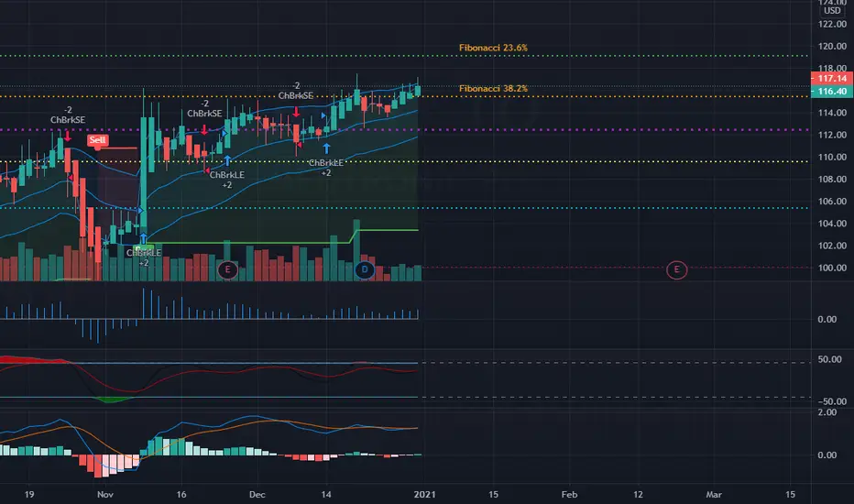This screenshot has height=504, width=854.
Task: Click the 102.00 price axis value
Action: pyautogui.click(x=832, y=246)
